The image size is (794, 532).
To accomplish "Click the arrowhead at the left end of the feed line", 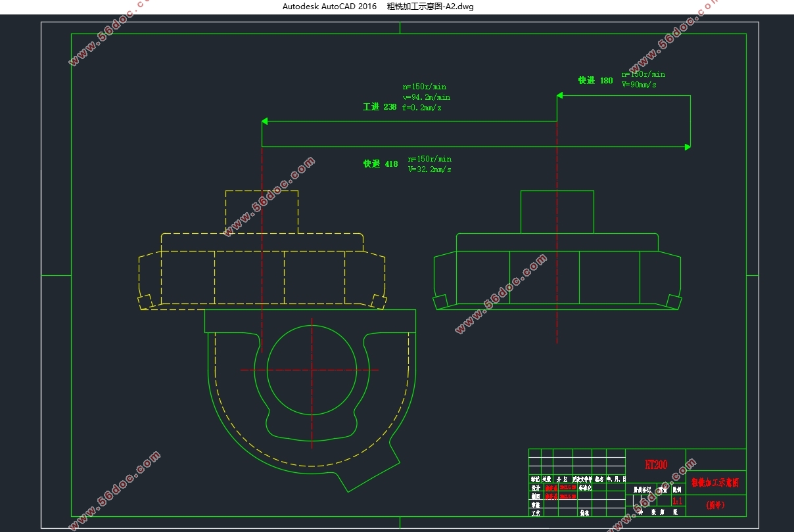I will click(x=264, y=122).
